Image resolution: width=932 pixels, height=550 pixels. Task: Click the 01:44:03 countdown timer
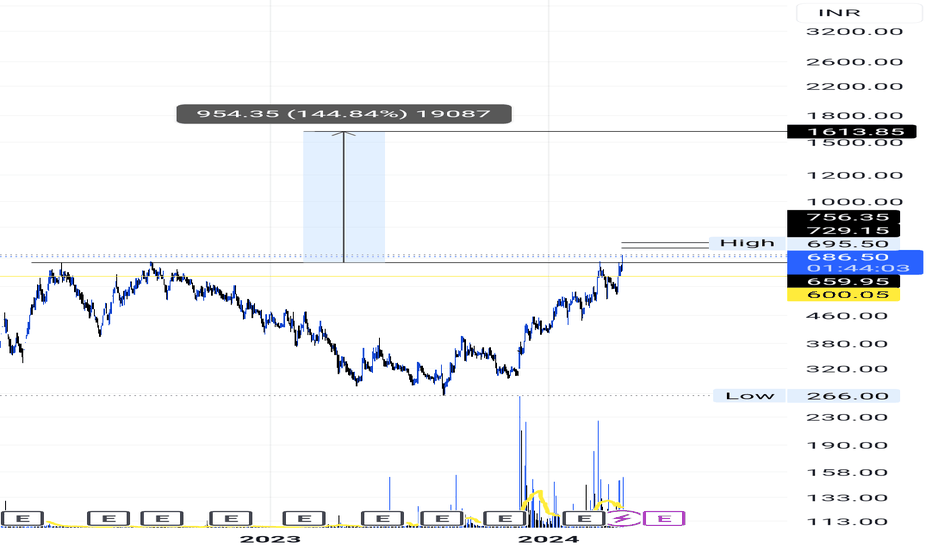click(858, 268)
